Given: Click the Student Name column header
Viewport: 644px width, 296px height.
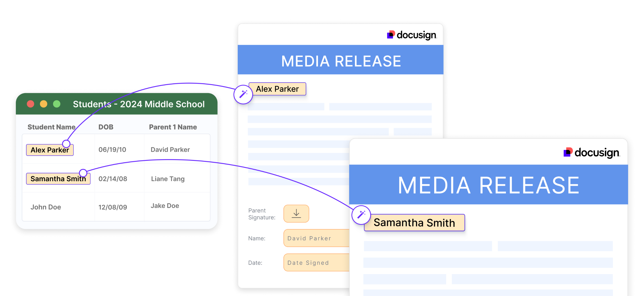Looking at the screenshot, I should tap(51, 127).
